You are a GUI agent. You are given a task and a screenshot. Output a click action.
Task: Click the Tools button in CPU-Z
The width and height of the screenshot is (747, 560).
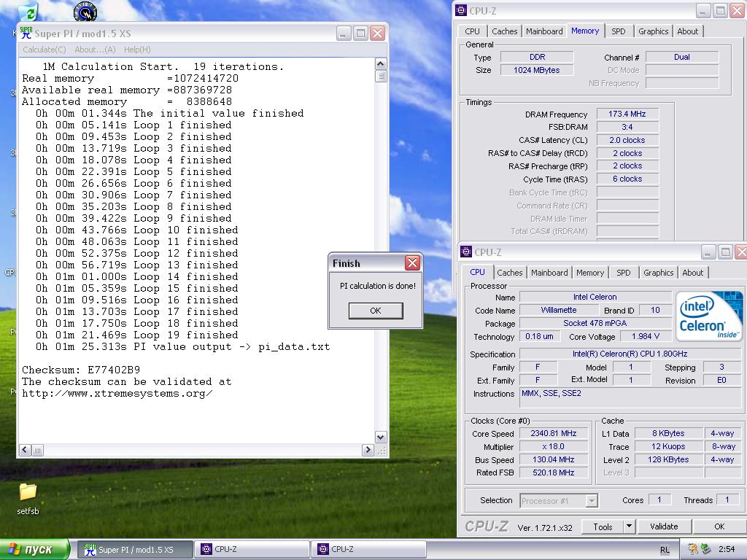pyautogui.click(x=603, y=526)
